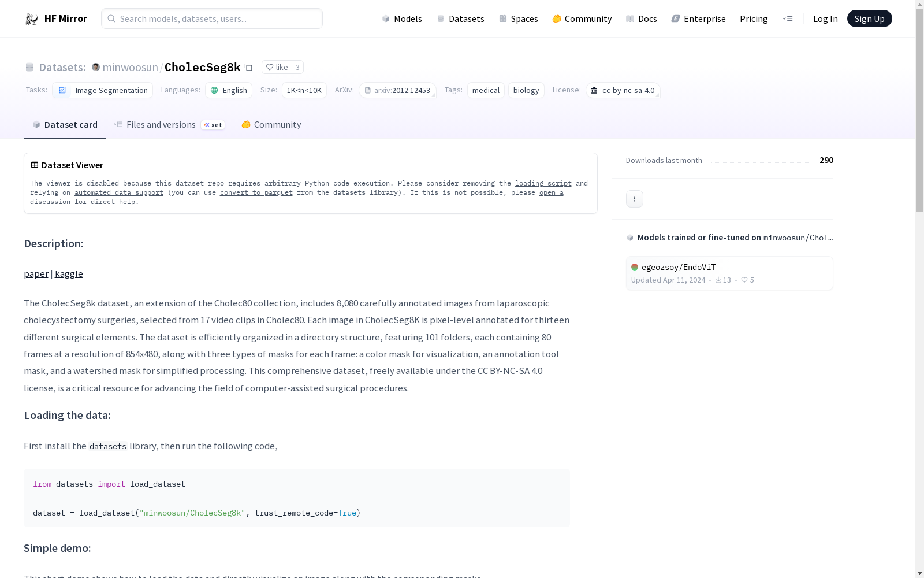Select the medical tag
924x578 pixels.
coord(486,90)
